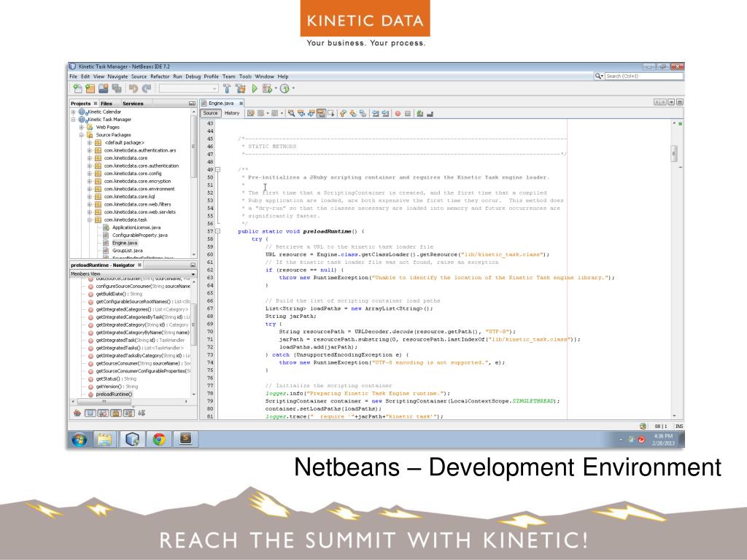Toggle Highlight Search in editor toolbar
747x560 pixels.
point(321,113)
